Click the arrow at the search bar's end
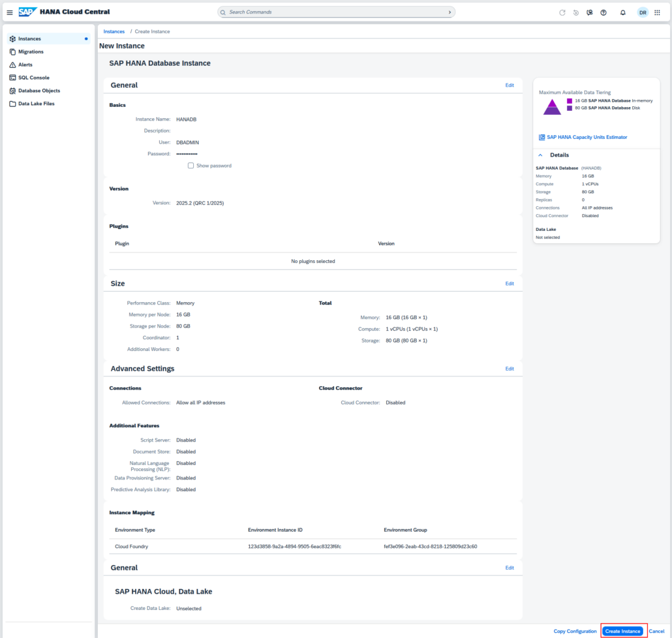 pyautogui.click(x=450, y=12)
